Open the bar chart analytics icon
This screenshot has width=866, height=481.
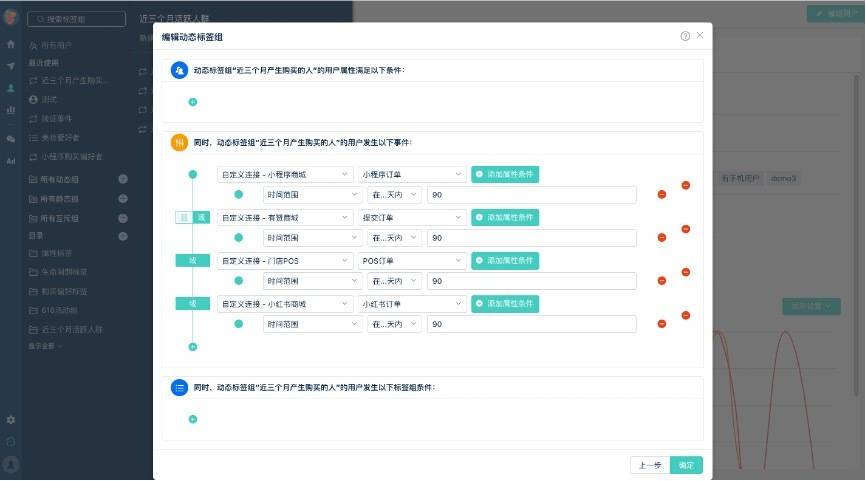click(x=10, y=110)
